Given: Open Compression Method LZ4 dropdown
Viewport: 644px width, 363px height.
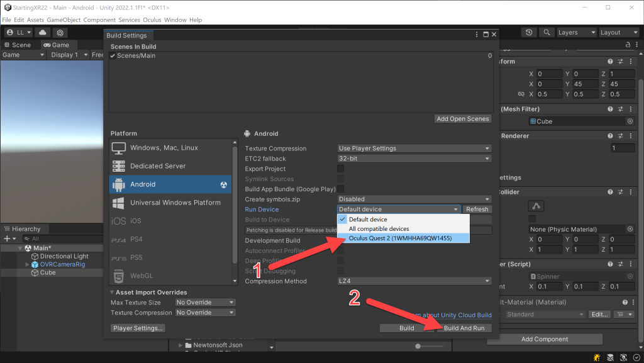Looking at the screenshot, I should click(x=414, y=281).
